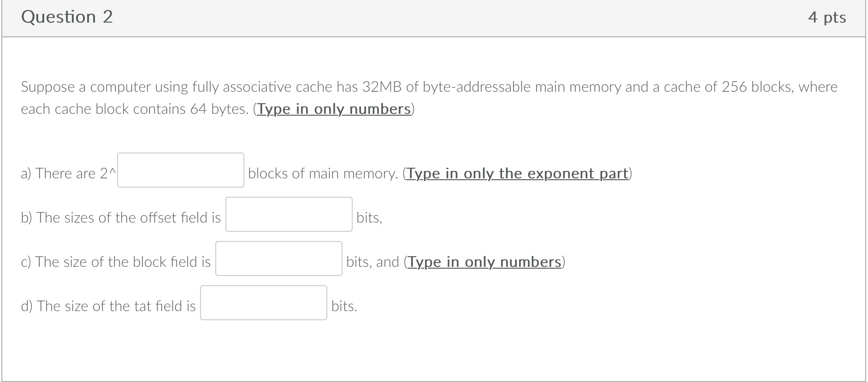This screenshot has height=382, width=868.
Task: Select the part a question label
Action: [68, 174]
